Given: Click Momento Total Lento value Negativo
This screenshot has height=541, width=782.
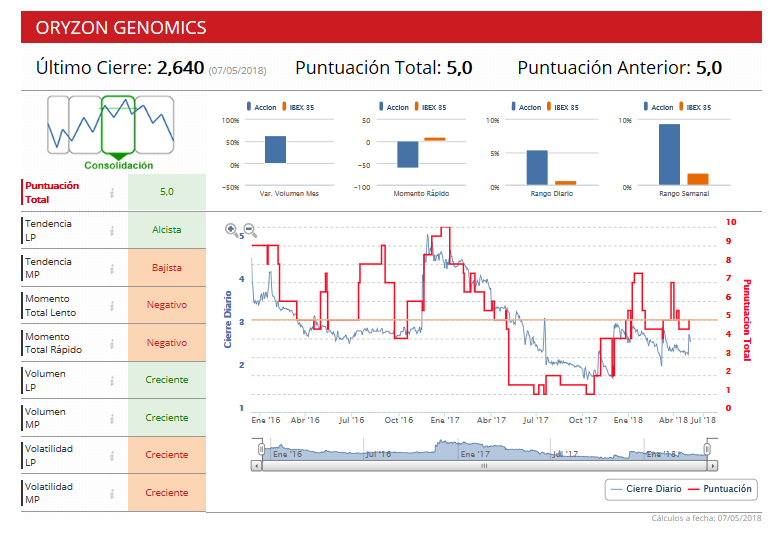Looking at the screenshot, I should click(x=167, y=305).
